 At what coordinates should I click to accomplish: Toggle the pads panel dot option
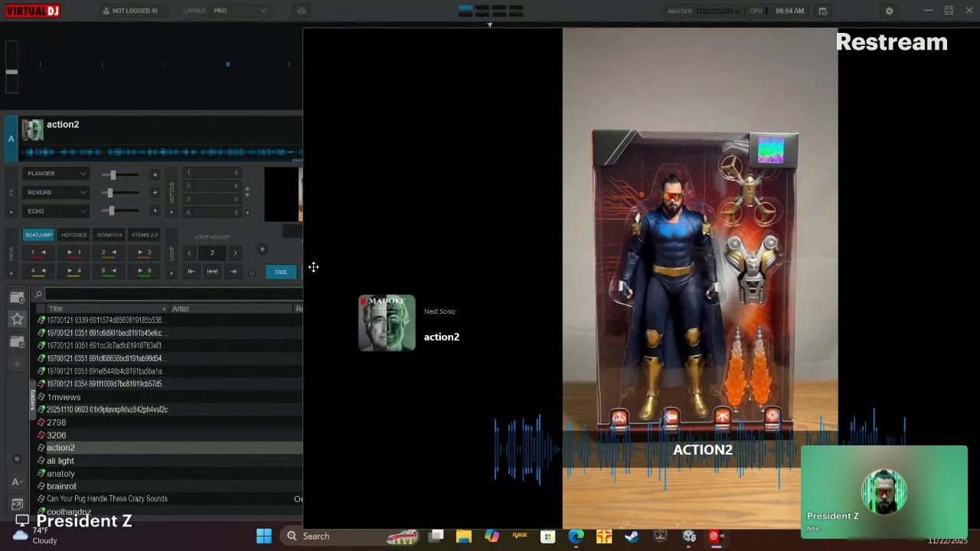(11, 272)
